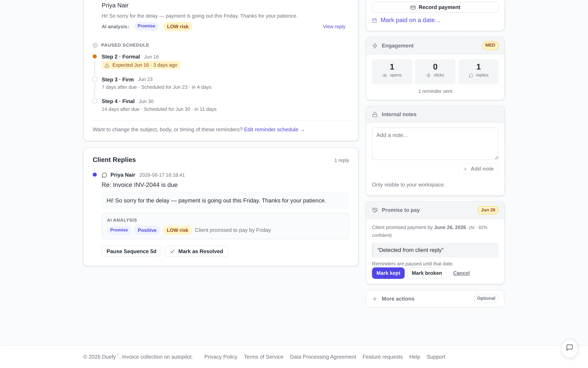
Task: Click the Pause Sequence 5d button
Action: tap(131, 251)
